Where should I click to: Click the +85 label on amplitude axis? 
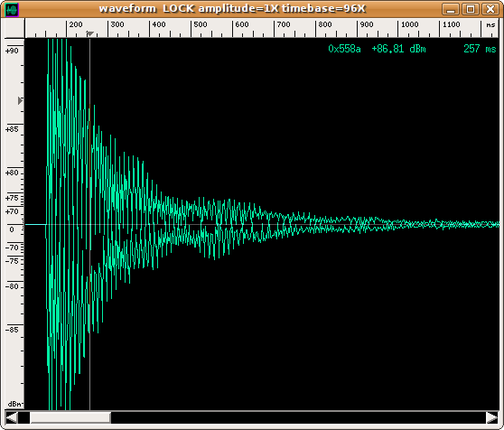(x=12, y=129)
